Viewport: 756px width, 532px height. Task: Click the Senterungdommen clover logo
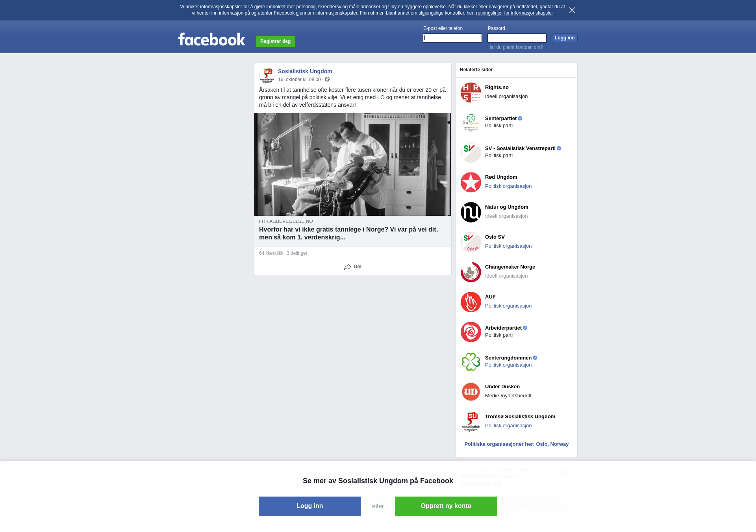click(x=471, y=362)
